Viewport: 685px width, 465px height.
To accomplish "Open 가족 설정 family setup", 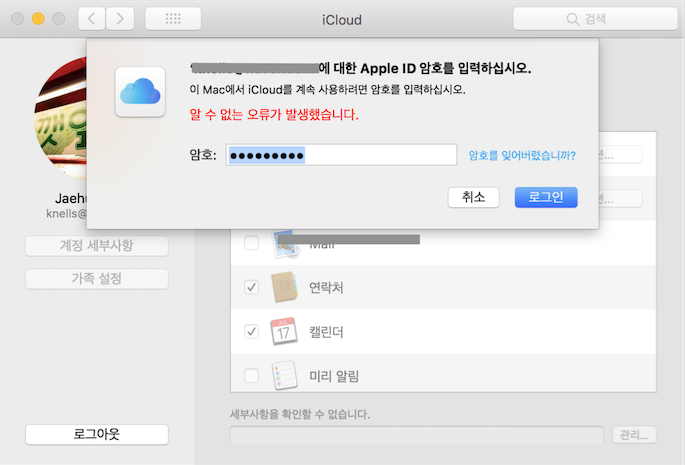I will click(97, 279).
